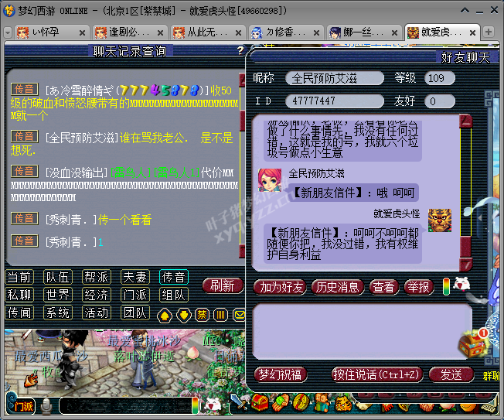
Task: Click friend chat scrollbar down arrow
Action: tap(465, 265)
